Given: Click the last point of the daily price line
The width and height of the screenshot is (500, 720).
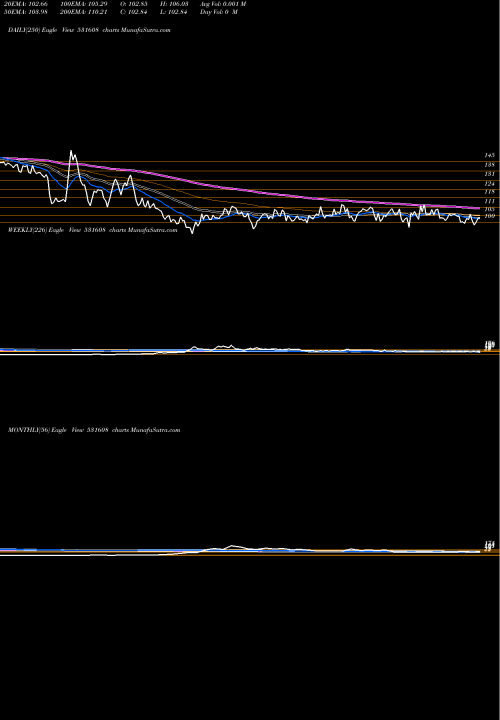Looking at the screenshot, I should pos(479,218).
